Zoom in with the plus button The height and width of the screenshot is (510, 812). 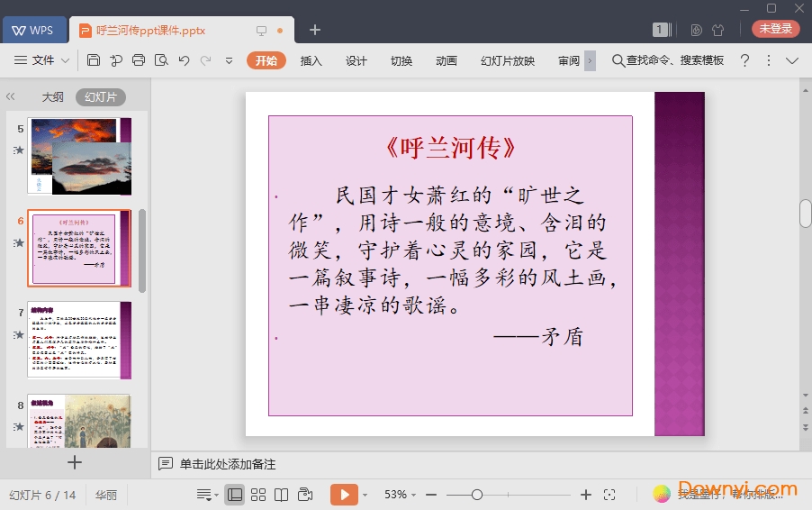pyautogui.click(x=586, y=495)
